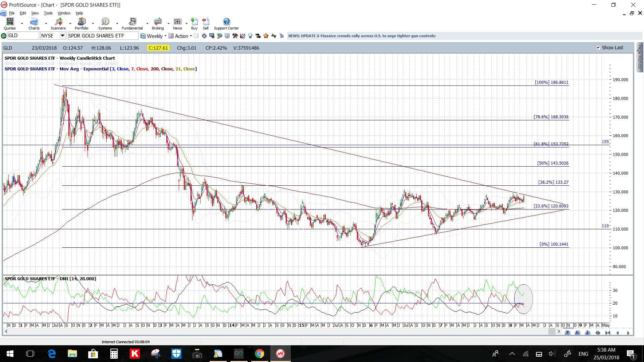Open the Help menu
Viewport: 644px width, 362px height.
[79, 13]
